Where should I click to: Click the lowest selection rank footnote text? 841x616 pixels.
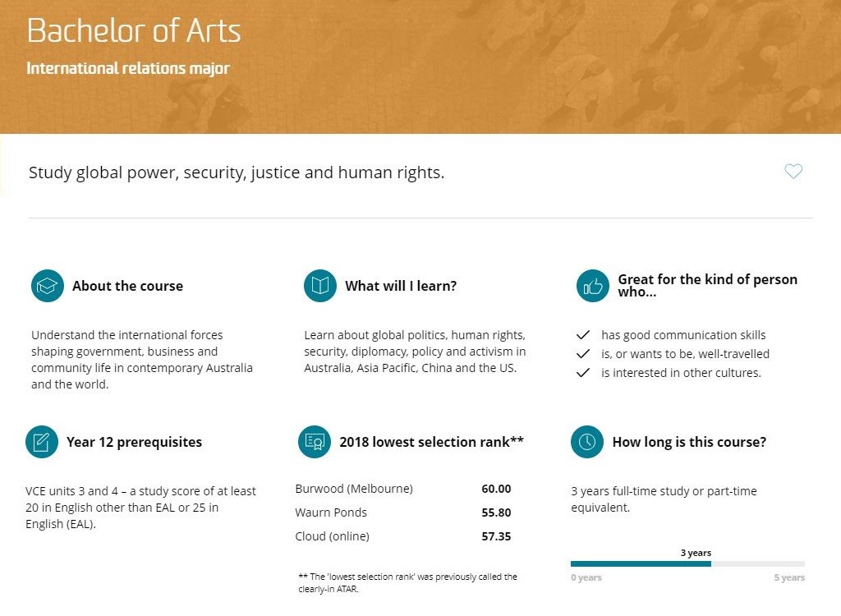(x=407, y=582)
